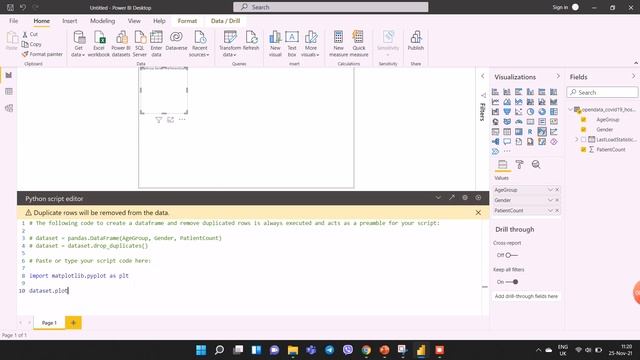The image size is (640, 360).
Task: Click New measure button
Action: point(338,44)
